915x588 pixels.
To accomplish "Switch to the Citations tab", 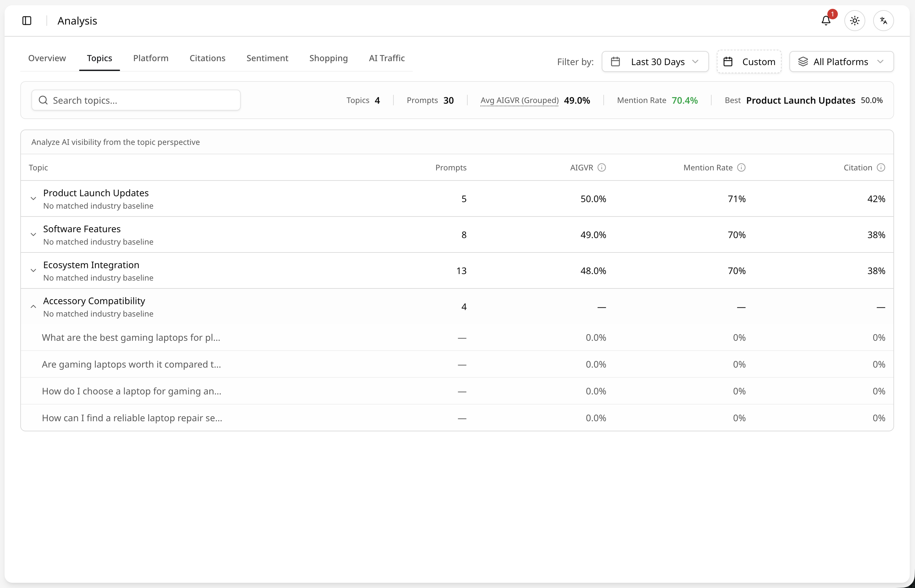I will [207, 58].
